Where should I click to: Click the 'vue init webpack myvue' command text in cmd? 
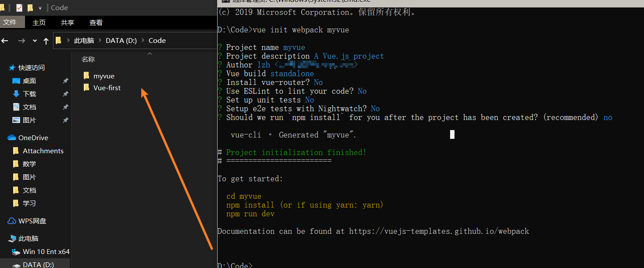click(301, 30)
